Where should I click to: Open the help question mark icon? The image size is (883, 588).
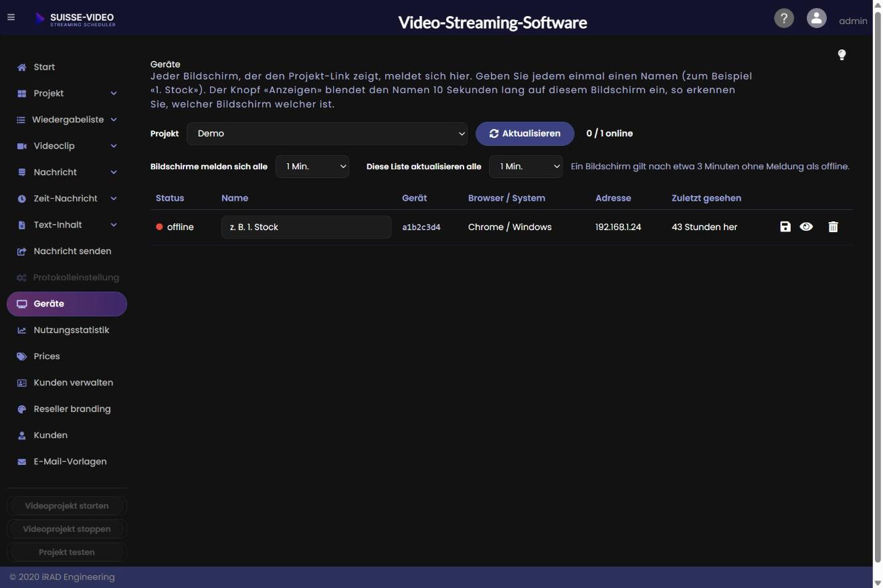pos(784,18)
